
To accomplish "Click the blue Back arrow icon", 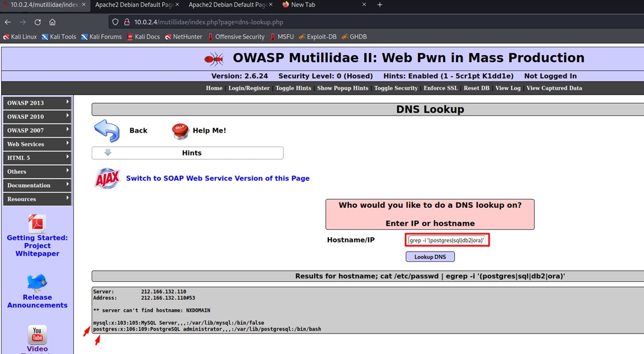I will (107, 130).
